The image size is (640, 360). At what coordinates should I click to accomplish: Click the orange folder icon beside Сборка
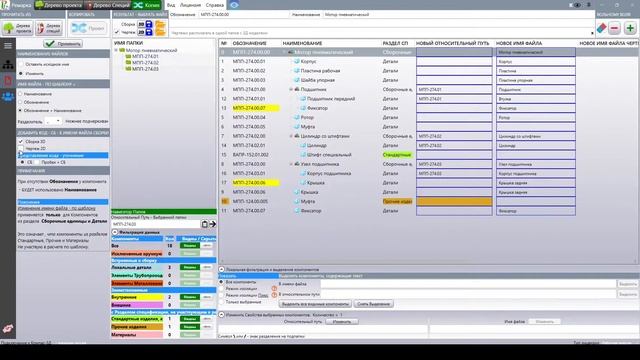(x=160, y=24)
